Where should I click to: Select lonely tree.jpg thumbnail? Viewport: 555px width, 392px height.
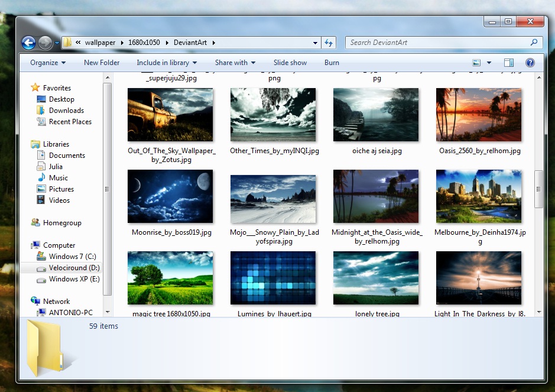pos(376,278)
